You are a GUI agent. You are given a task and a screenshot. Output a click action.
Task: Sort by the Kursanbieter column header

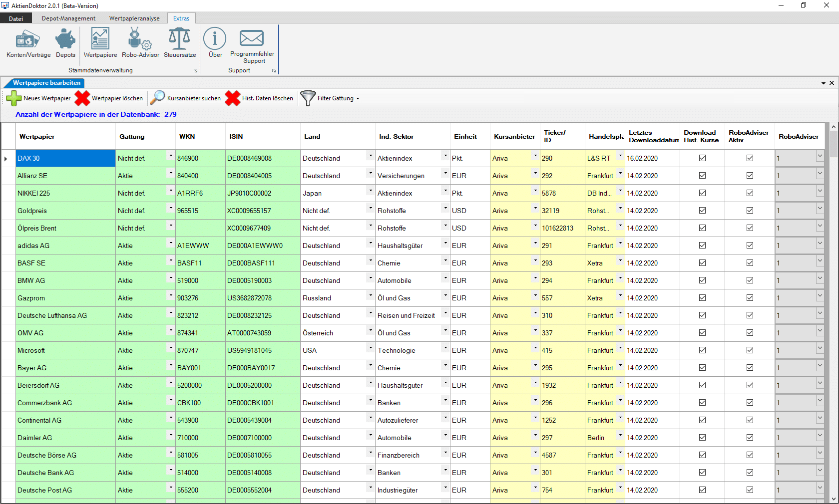tap(515, 136)
